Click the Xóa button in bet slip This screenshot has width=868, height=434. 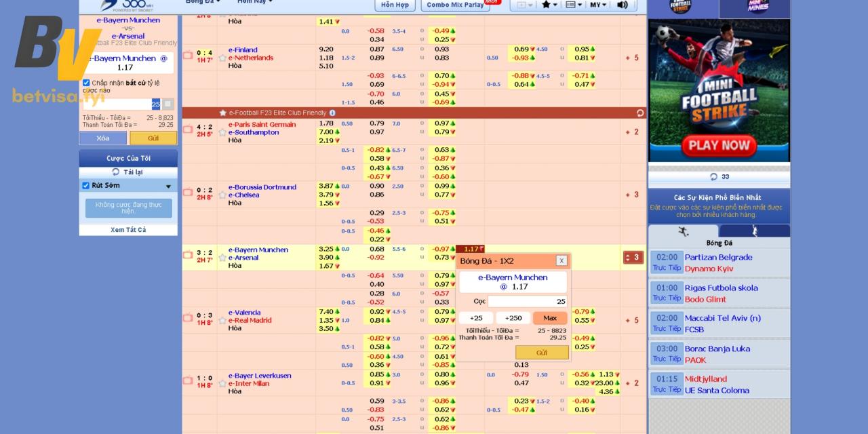(x=102, y=138)
